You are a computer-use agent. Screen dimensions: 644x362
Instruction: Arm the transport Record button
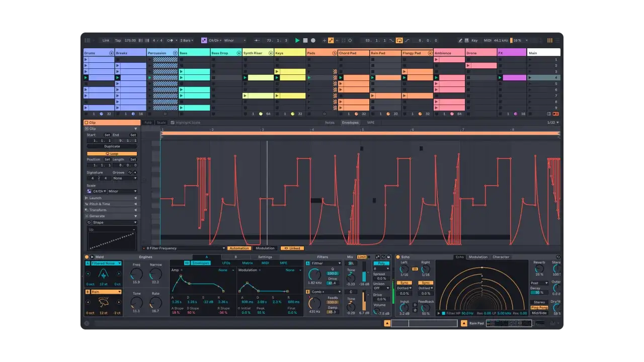click(x=313, y=40)
